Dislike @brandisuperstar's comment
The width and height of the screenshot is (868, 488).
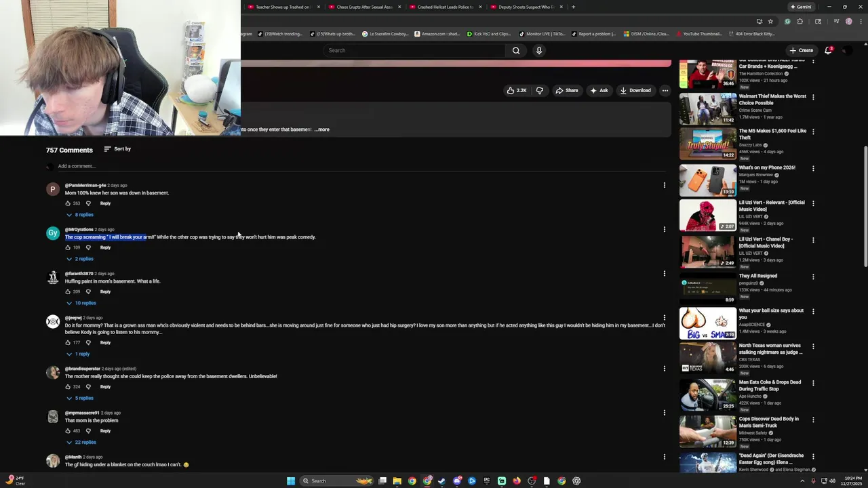88,386
